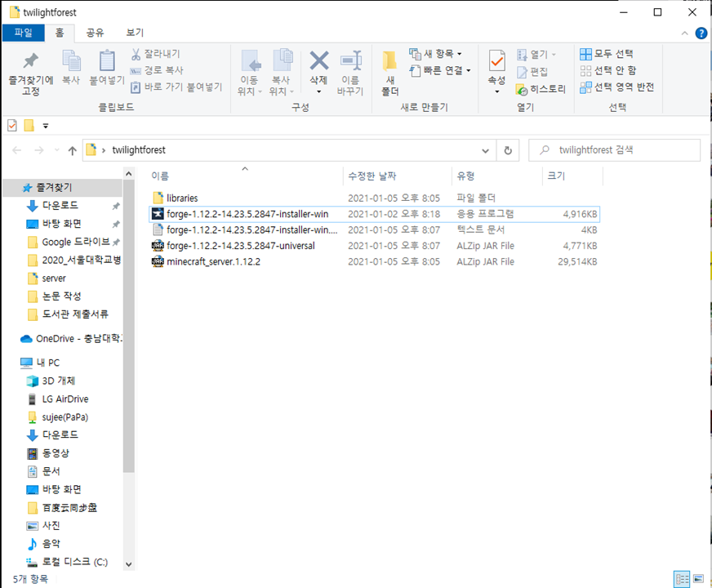Sort by 수정한 날짜 date column header
712x588 pixels.
398,176
